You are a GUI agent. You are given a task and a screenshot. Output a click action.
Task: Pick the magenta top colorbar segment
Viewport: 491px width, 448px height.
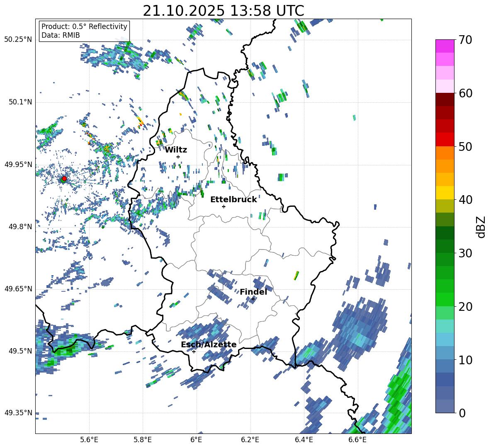click(x=445, y=46)
